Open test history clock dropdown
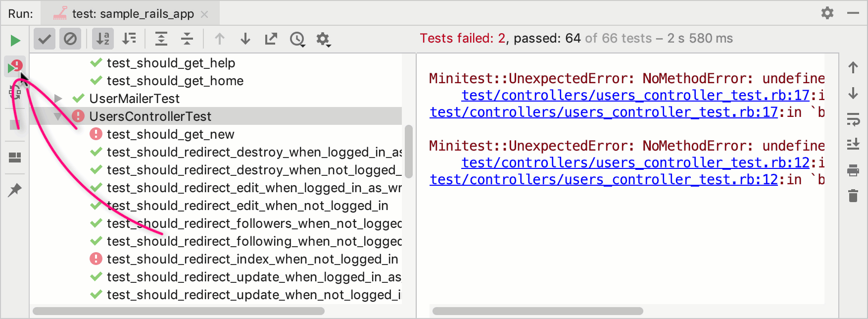 coord(297,39)
